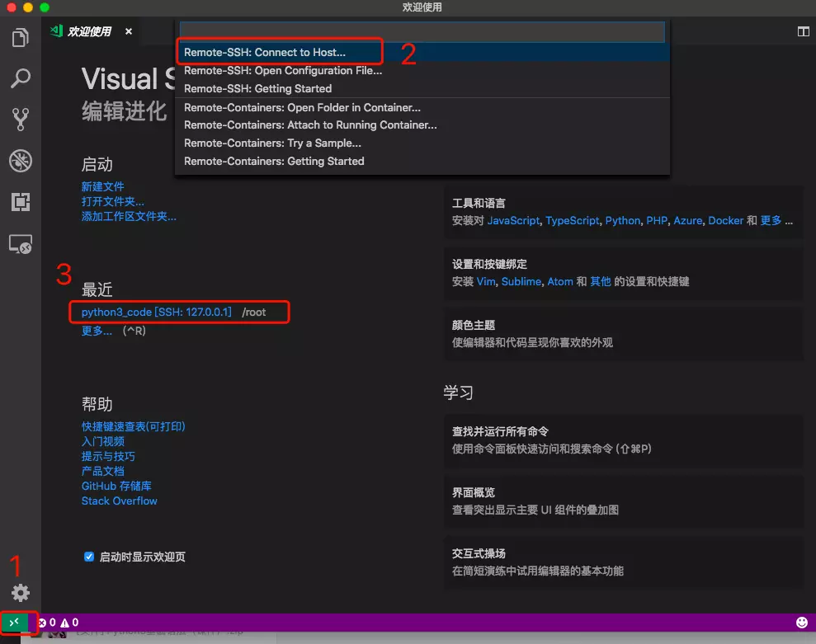Click the 打开文件夹... link
The height and width of the screenshot is (644, 816).
click(x=113, y=201)
